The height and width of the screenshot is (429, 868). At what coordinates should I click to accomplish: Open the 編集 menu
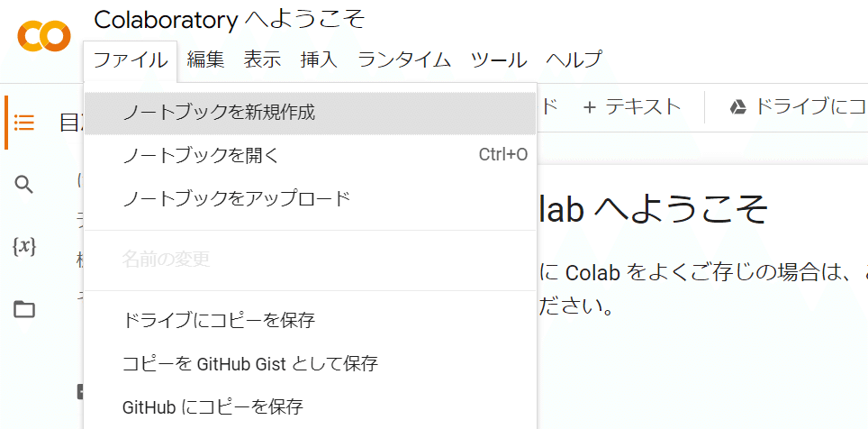205,60
